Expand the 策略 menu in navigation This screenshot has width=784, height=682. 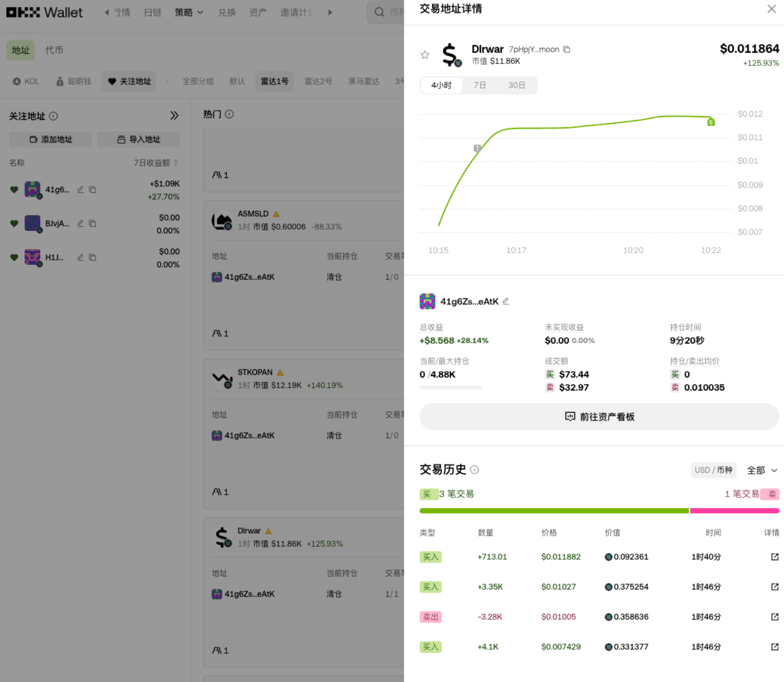tap(189, 12)
